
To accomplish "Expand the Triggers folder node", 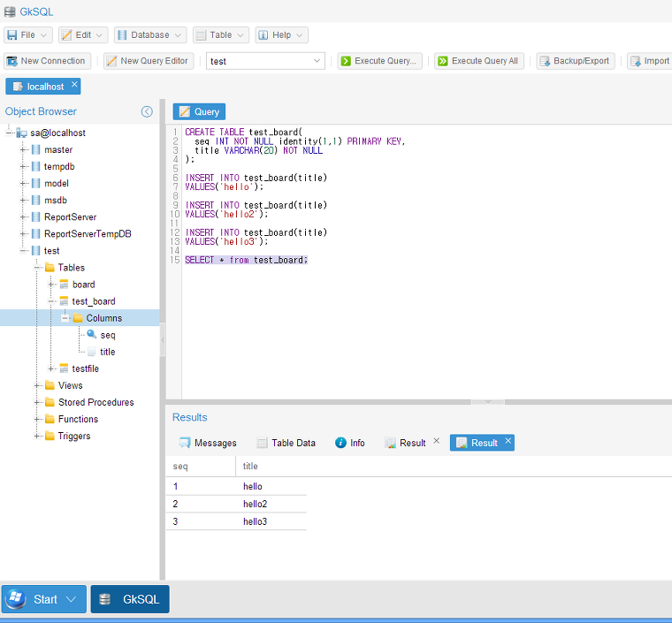I will (x=37, y=436).
